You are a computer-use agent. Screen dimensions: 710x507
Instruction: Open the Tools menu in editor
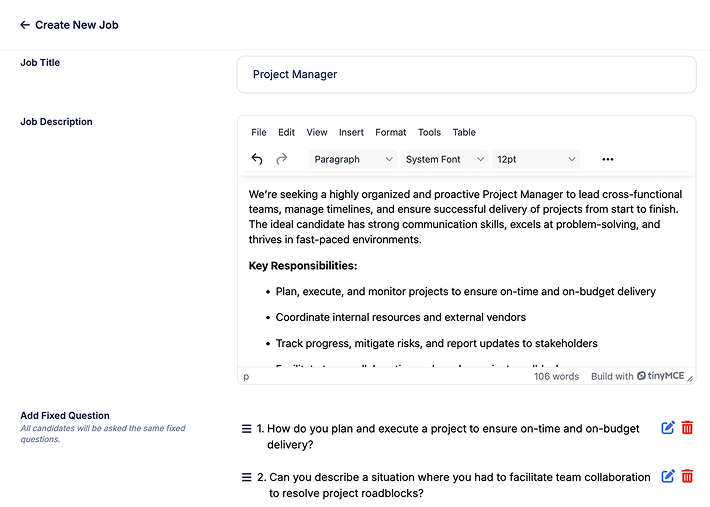tap(429, 132)
